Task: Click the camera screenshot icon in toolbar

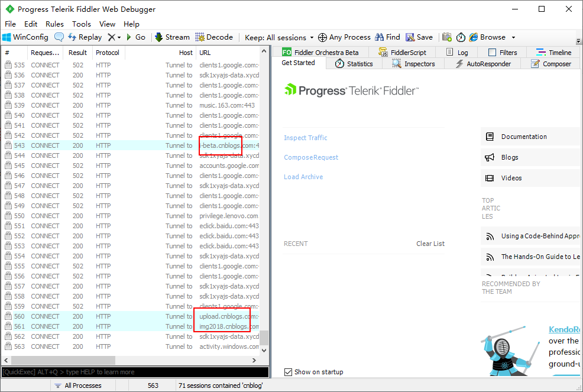Action: 447,37
